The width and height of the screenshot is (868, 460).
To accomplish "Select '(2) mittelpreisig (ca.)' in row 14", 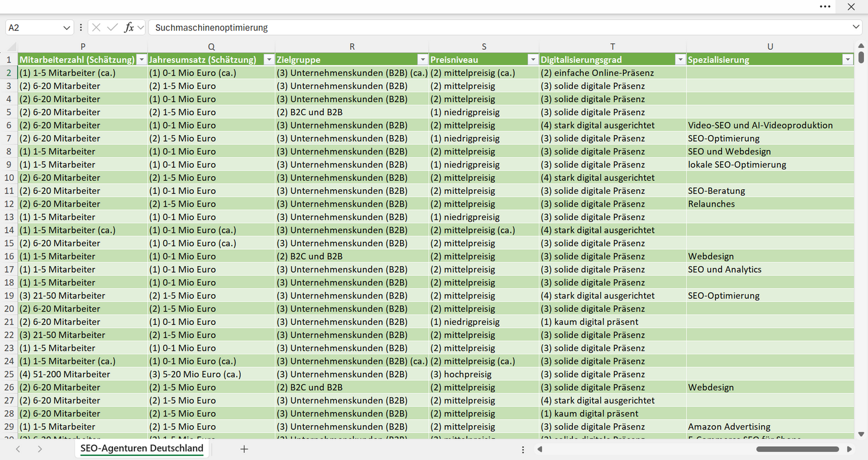I will point(484,230).
